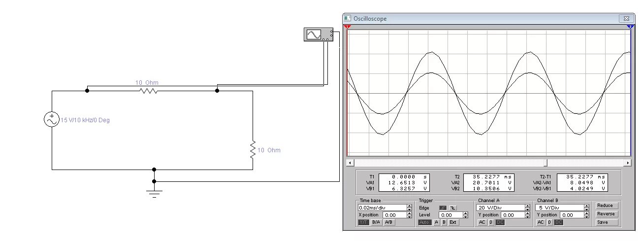Click Channel B Y position field
The image size is (644, 241).
(x=572, y=215)
